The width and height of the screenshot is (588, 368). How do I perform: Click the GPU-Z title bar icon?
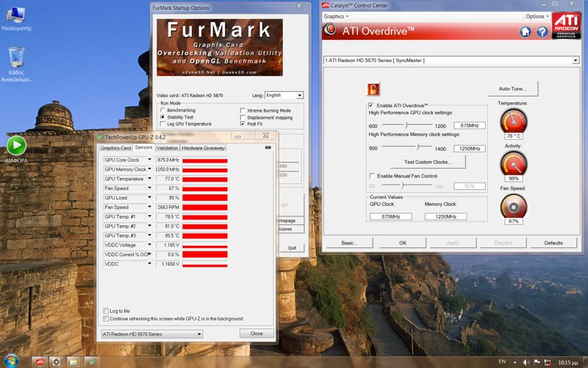tap(101, 137)
